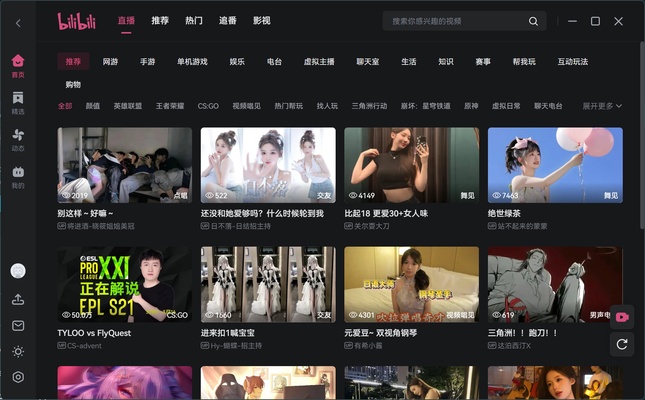Select the 推荐 live category
Image resolution: width=645 pixels, height=400 pixels.
(x=73, y=62)
